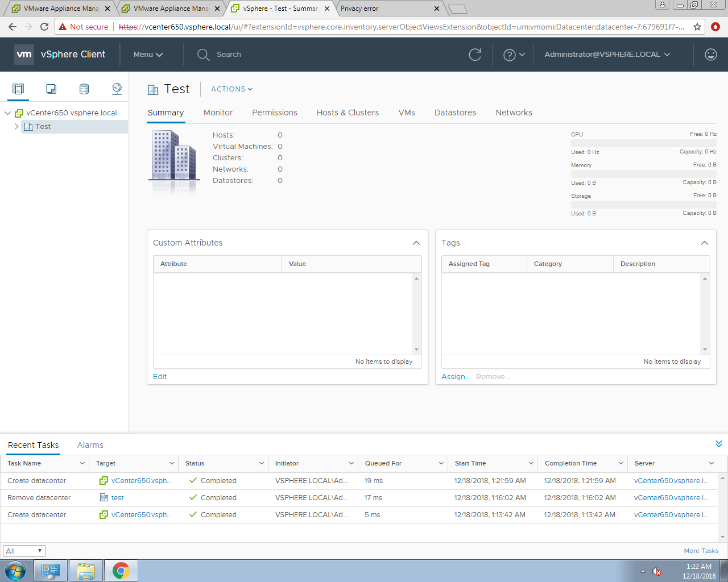This screenshot has width=728, height=582.
Task: Click the Recent Tasks table scrollbar
Action: (x=723, y=508)
